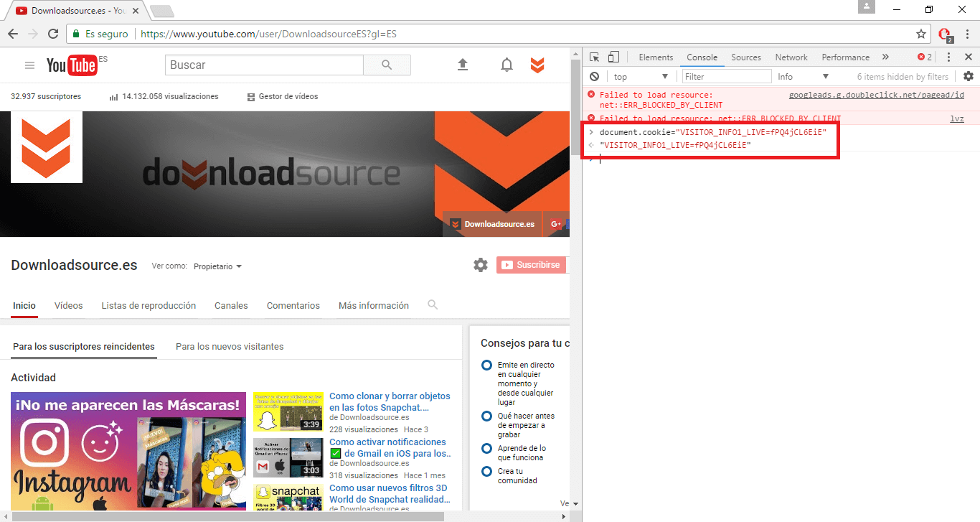
Task: Open the Sources tab
Action: coord(746,57)
